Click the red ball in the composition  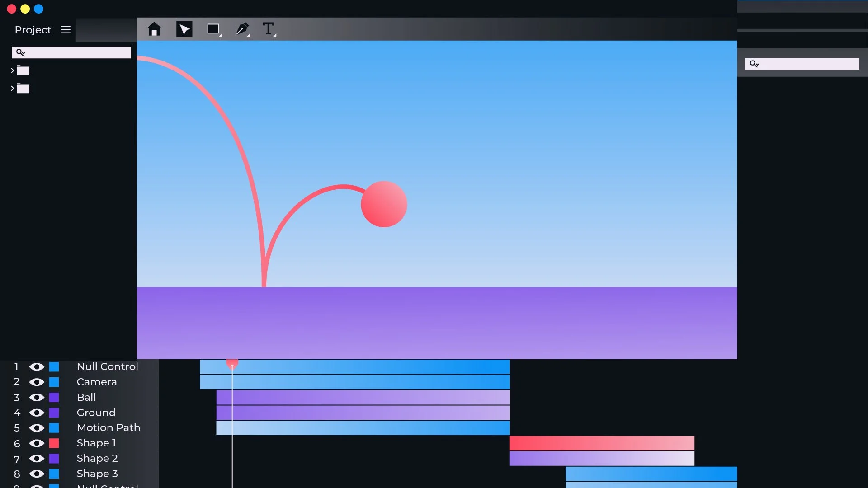pyautogui.click(x=384, y=204)
